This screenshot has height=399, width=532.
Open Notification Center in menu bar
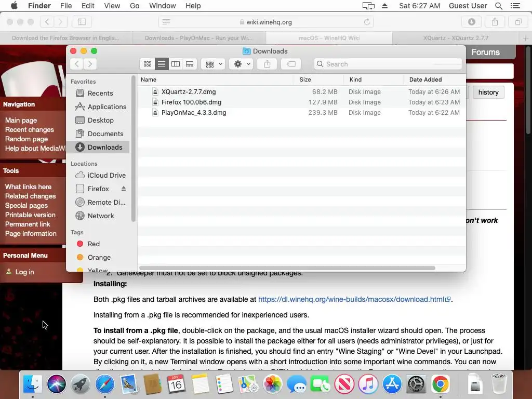pyautogui.click(x=515, y=6)
